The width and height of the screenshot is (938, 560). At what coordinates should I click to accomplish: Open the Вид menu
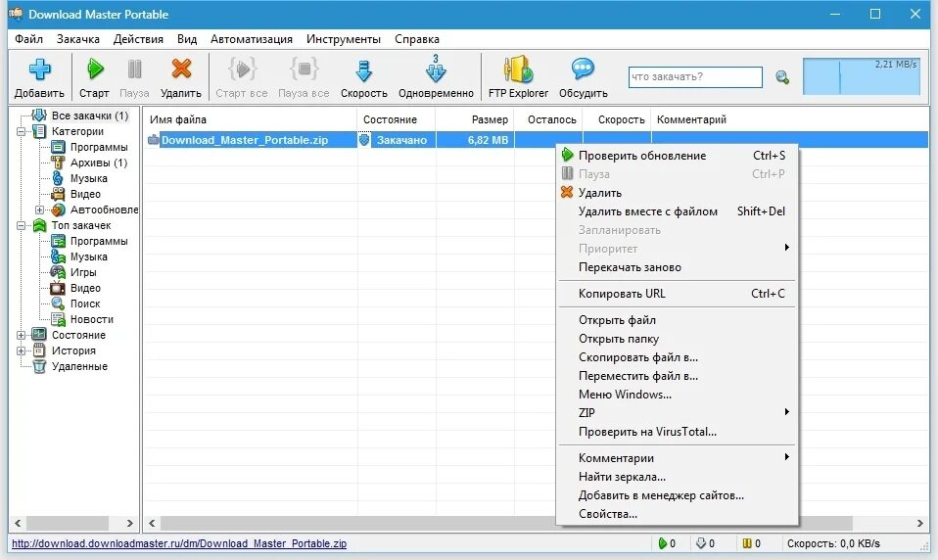pos(187,39)
